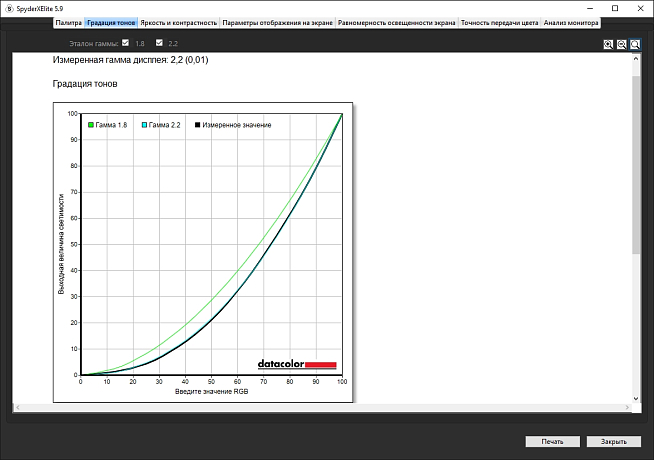Toggle the gamma 2.2 reference checkbox
This screenshot has height=460, width=654.
[159, 43]
